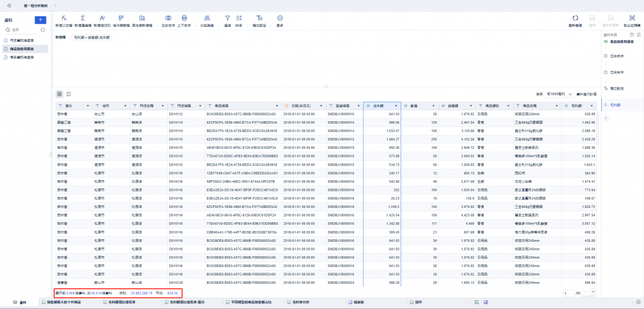The image size is (644, 309).
Task: Click the exit icon next to title
Action: pyautogui.click(x=9, y=5)
